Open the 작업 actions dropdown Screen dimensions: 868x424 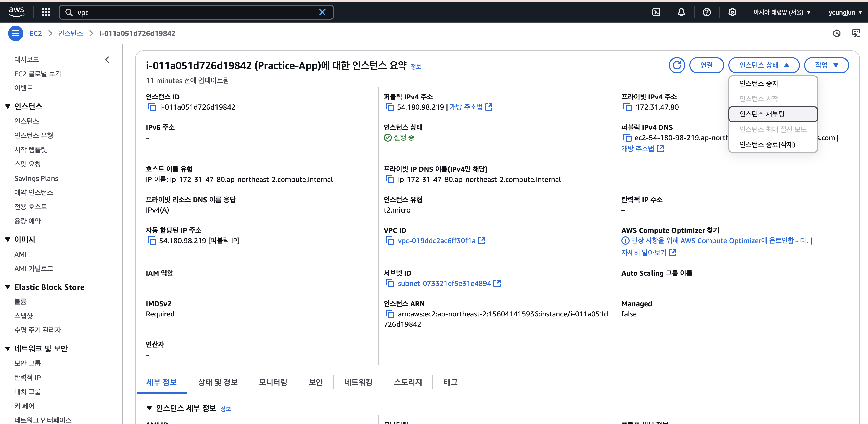tap(826, 65)
